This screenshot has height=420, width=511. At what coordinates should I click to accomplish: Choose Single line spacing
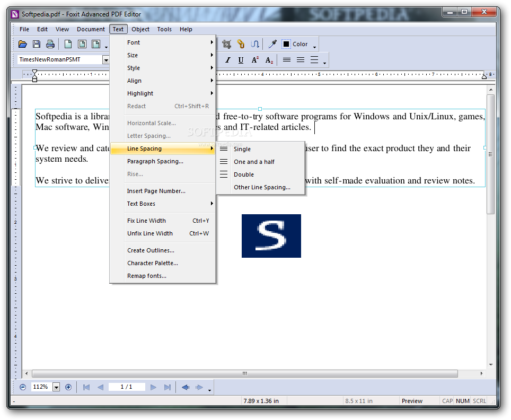(x=261, y=149)
